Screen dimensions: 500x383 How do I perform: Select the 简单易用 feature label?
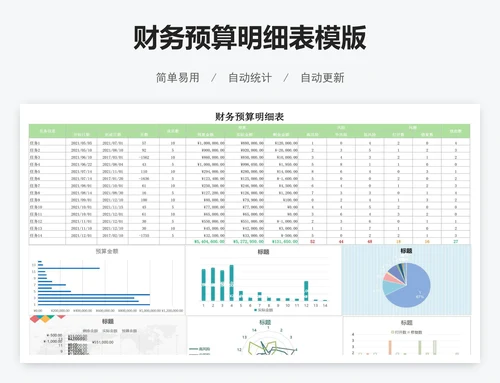(x=178, y=78)
